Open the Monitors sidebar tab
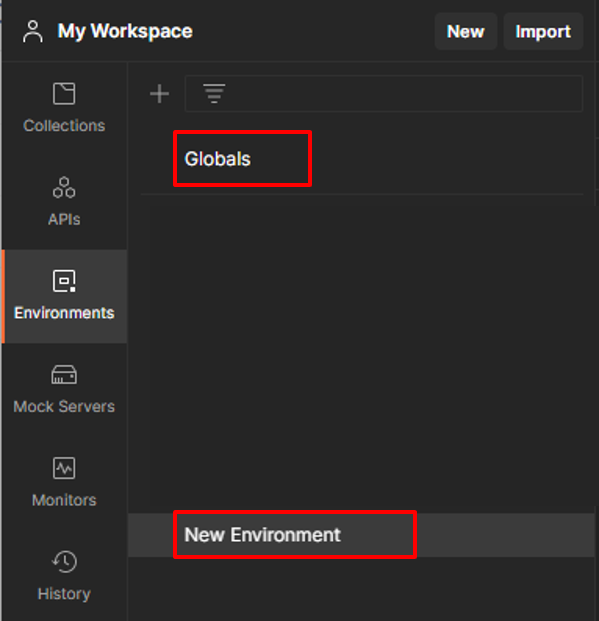This screenshot has height=621, width=599. (64, 483)
